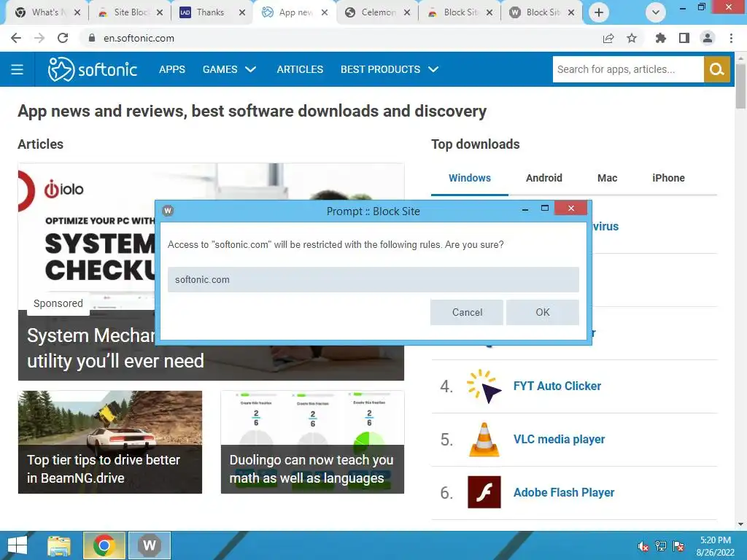Click the Sponsored label on iolo ad
The height and width of the screenshot is (560, 747).
coord(58,303)
